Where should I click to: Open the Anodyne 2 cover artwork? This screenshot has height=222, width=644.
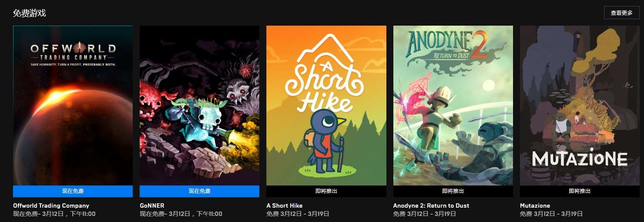(453, 106)
